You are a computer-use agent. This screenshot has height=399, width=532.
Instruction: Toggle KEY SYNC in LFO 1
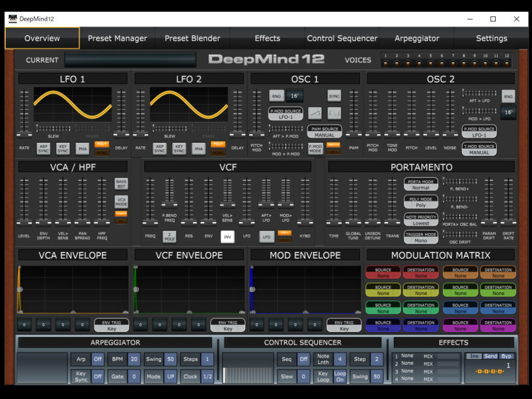click(x=63, y=149)
